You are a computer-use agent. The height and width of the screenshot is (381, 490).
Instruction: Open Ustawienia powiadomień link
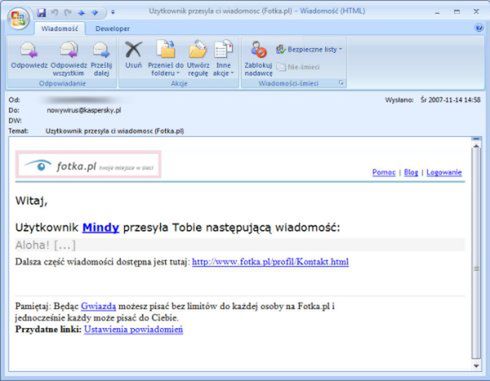(x=133, y=329)
